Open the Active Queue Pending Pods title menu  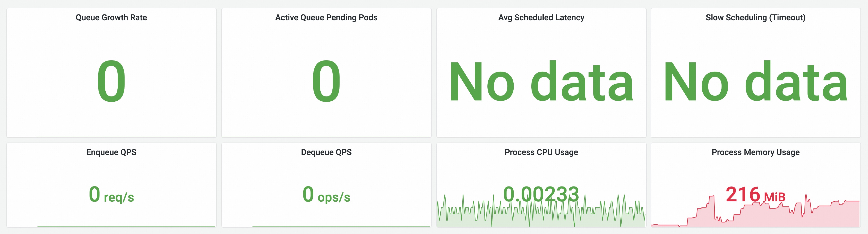[326, 17]
